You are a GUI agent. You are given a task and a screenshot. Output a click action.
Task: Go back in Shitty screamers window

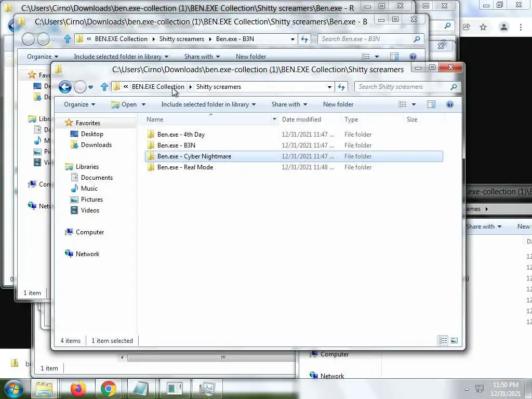[x=65, y=87]
